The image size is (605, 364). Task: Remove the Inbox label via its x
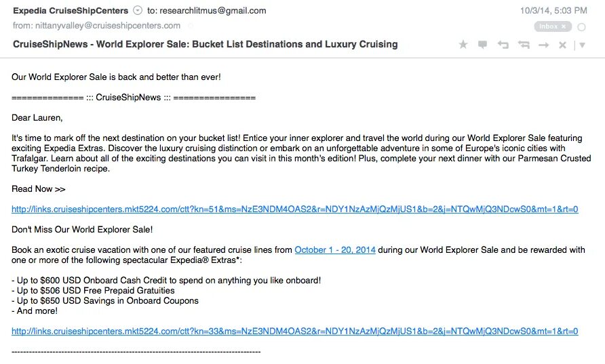564,26
